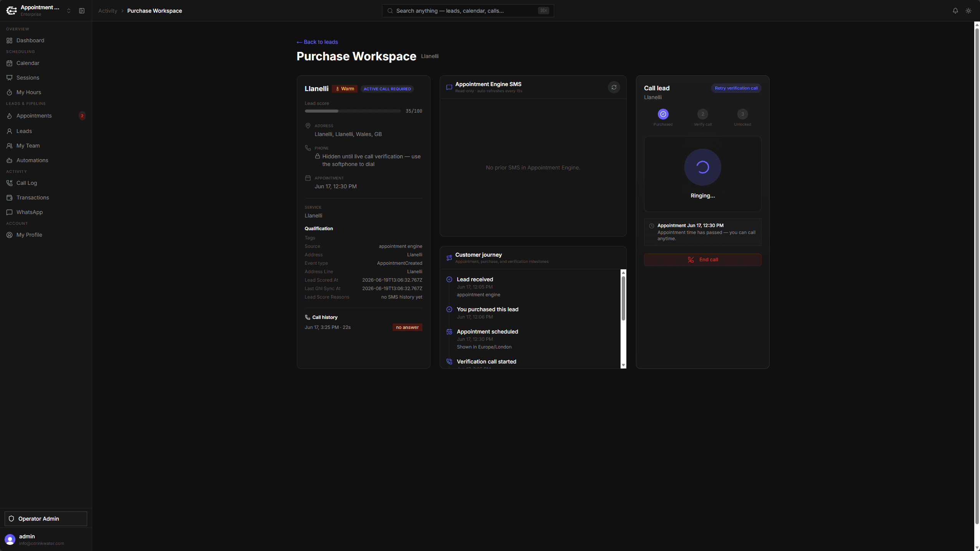Click the Ringing spinner circle
The width and height of the screenshot is (980, 551).
(703, 167)
